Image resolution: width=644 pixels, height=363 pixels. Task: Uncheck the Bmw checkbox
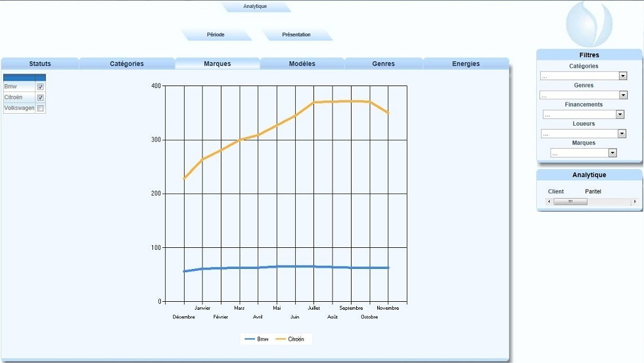41,87
